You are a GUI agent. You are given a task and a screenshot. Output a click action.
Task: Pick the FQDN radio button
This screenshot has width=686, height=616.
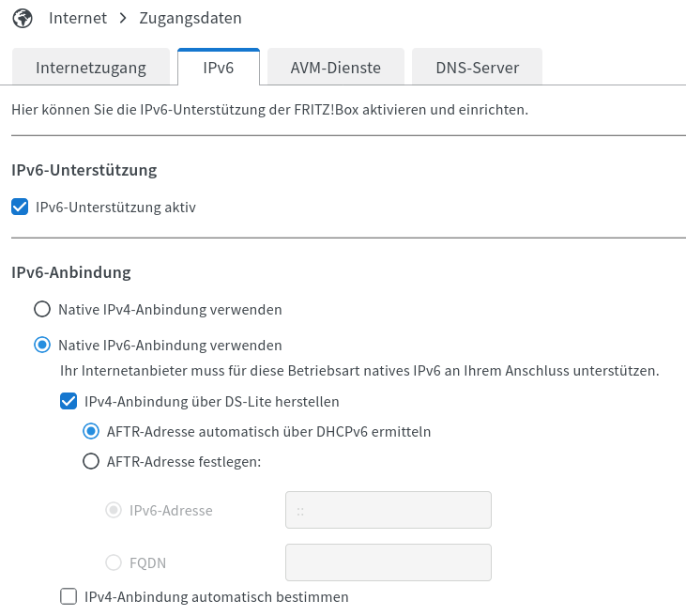point(114,563)
